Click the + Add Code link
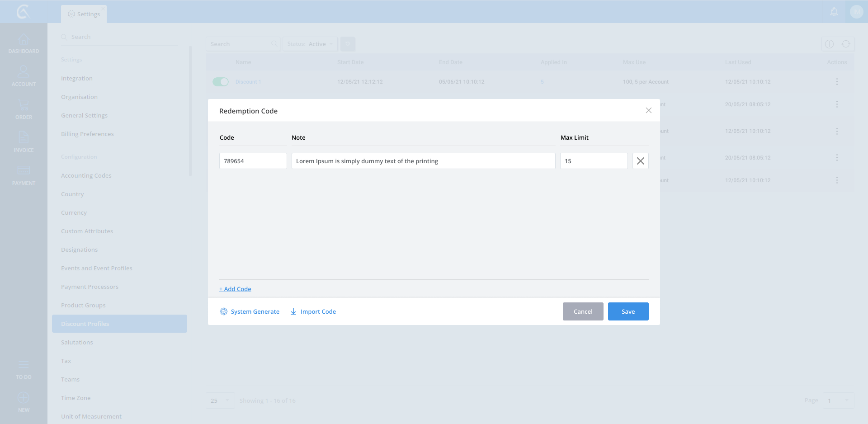Image resolution: width=868 pixels, height=424 pixels. (235, 289)
